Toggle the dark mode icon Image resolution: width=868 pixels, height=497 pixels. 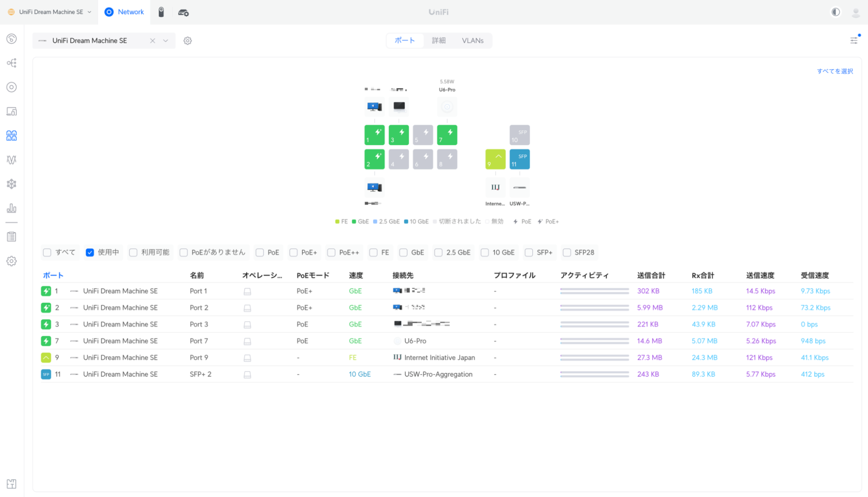835,12
